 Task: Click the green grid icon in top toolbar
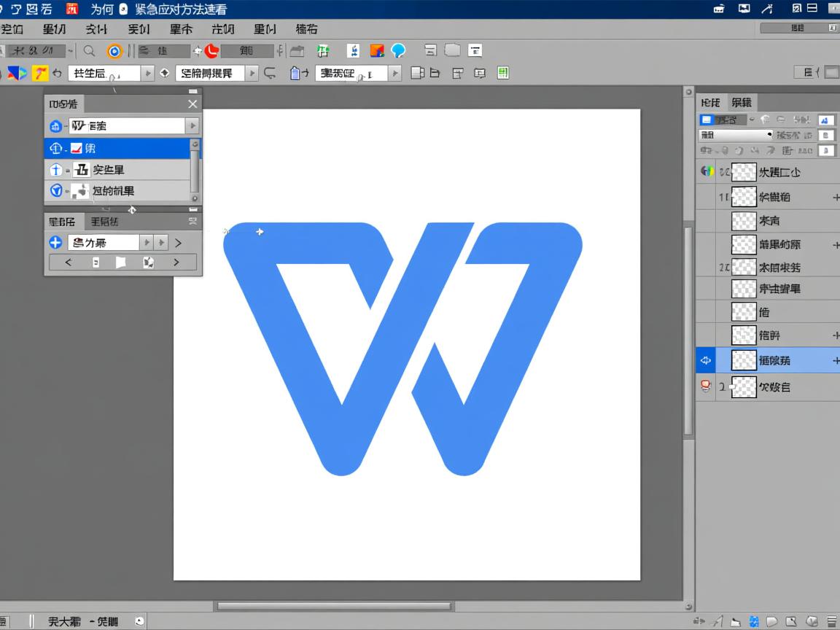[322, 50]
